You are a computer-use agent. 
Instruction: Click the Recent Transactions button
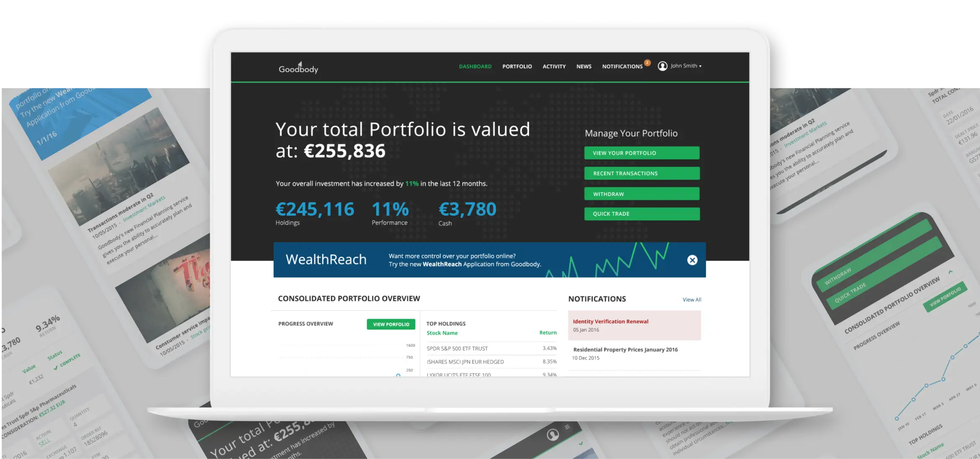[642, 173]
